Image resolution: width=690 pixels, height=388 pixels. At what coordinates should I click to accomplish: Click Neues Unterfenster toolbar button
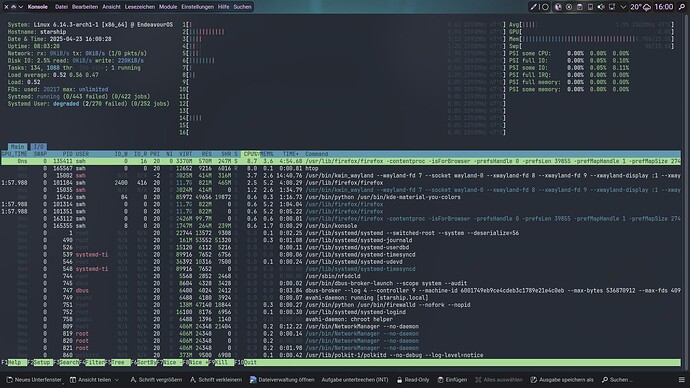(x=34, y=380)
